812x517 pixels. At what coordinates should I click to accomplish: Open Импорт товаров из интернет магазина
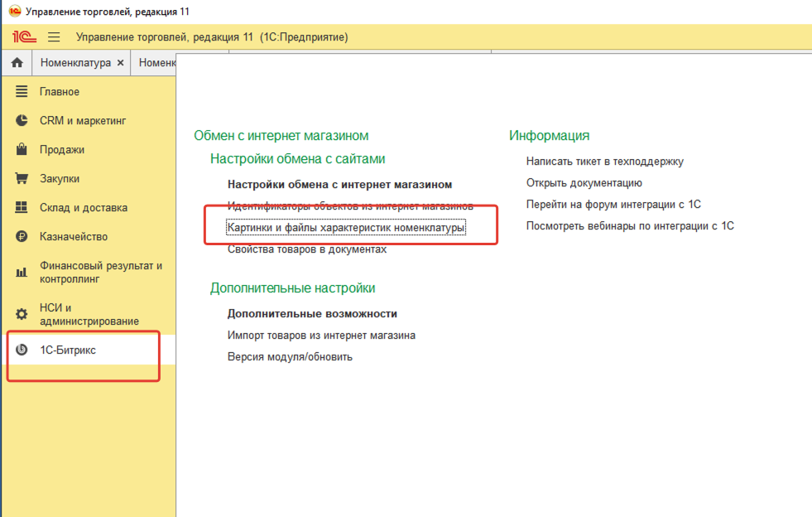[321, 336]
